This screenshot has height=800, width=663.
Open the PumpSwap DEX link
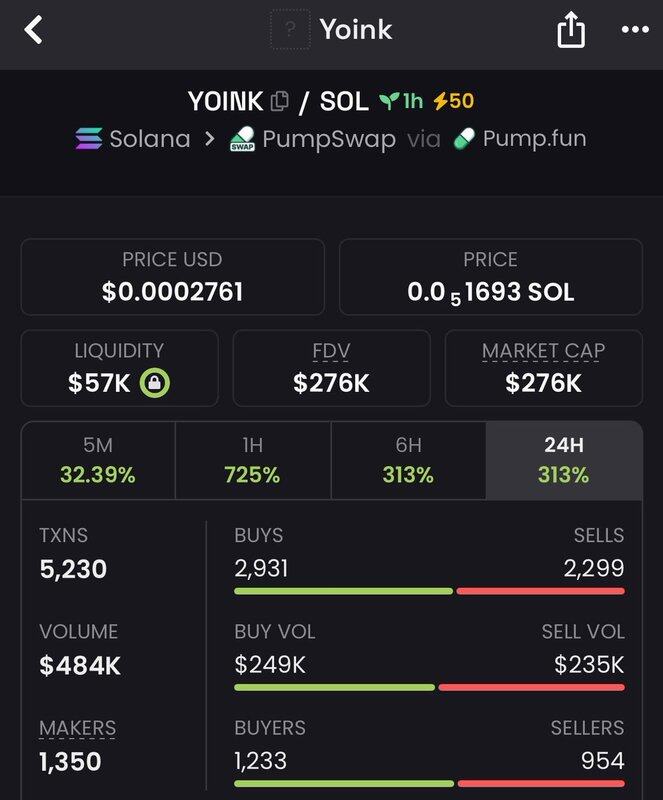(329, 139)
